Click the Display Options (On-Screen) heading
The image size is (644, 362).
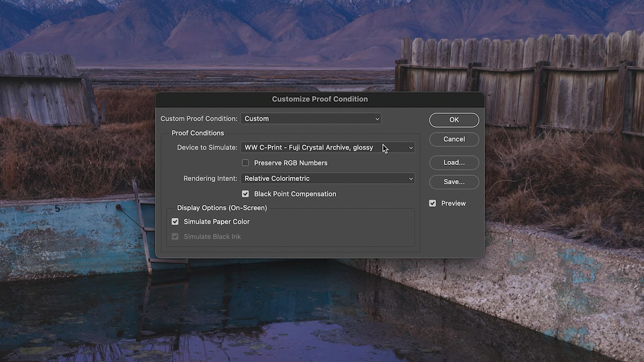[x=222, y=208]
